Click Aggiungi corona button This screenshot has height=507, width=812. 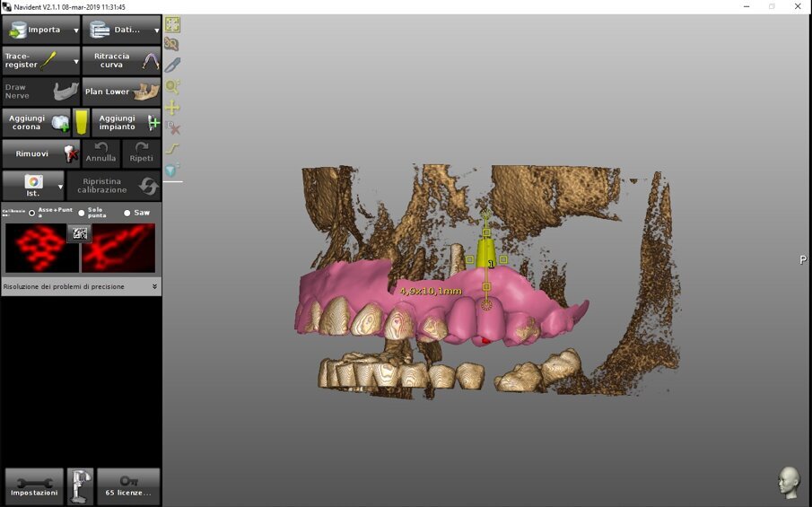pyautogui.click(x=36, y=123)
